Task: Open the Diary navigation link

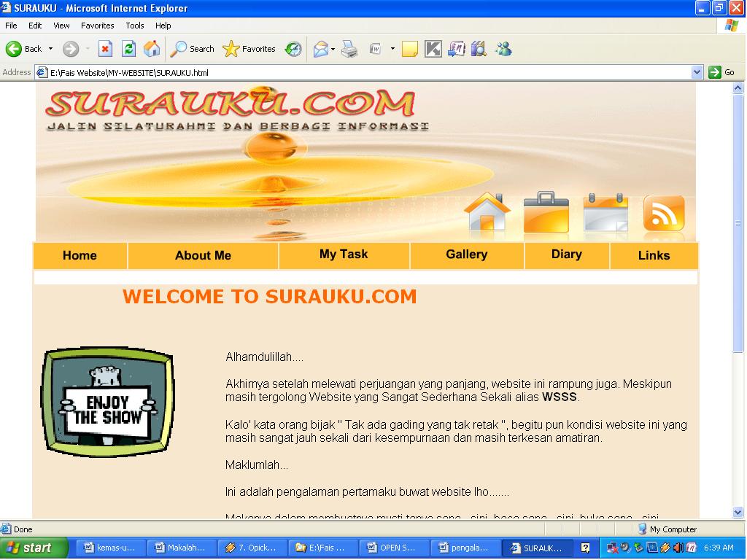Action: (x=566, y=254)
